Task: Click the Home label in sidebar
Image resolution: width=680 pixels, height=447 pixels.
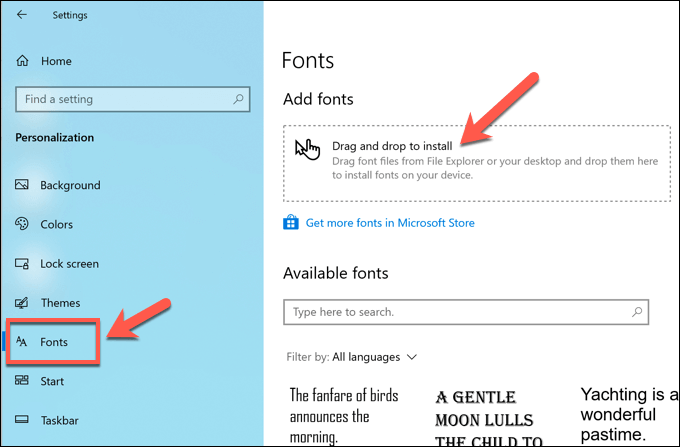Action: [x=56, y=61]
